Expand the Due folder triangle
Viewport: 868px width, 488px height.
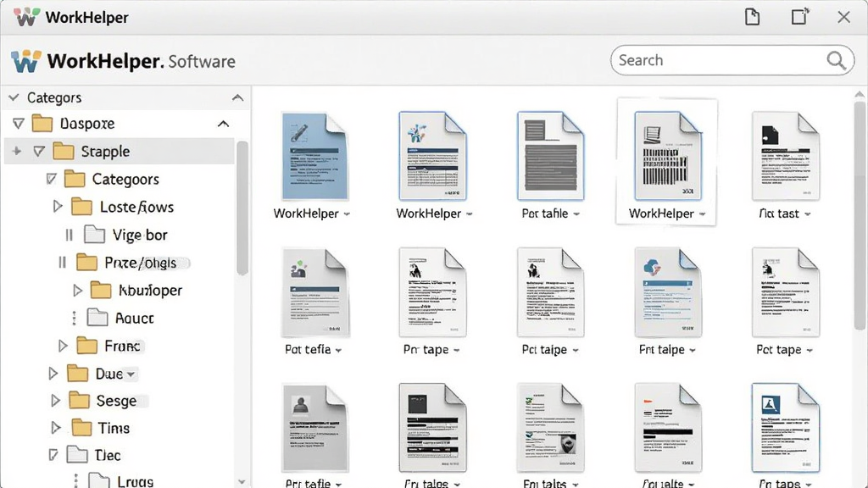point(53,374)
